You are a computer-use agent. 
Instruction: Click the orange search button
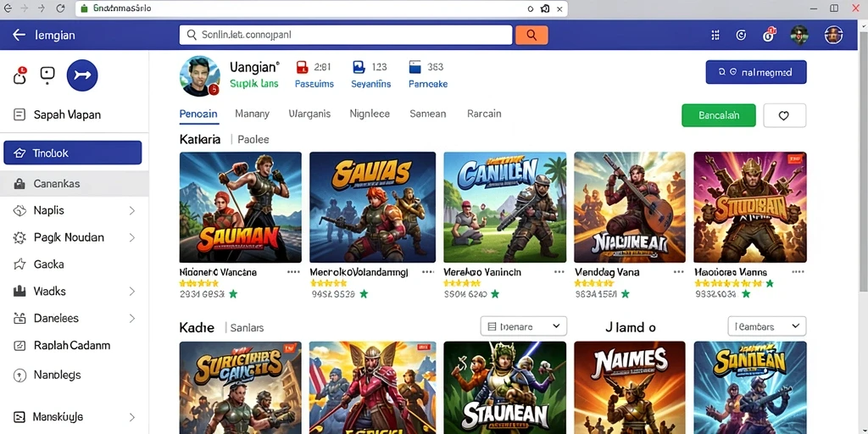point(531,35)
